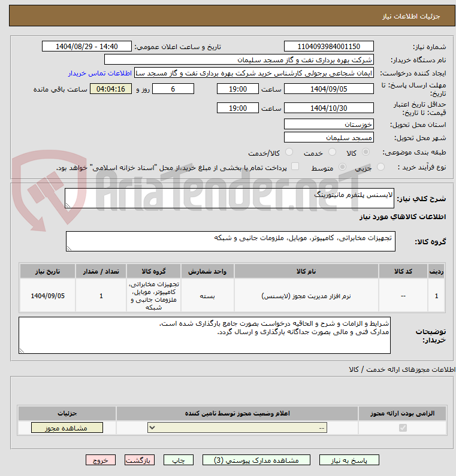
Task: Click the goods group column header گروه کالا
Action: click(153, 271)
